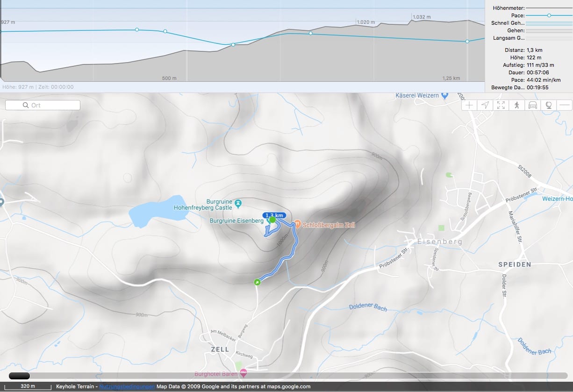Click the 1,3 km distance label
This screenshot has height=392, width=573.
pos(274,215)
